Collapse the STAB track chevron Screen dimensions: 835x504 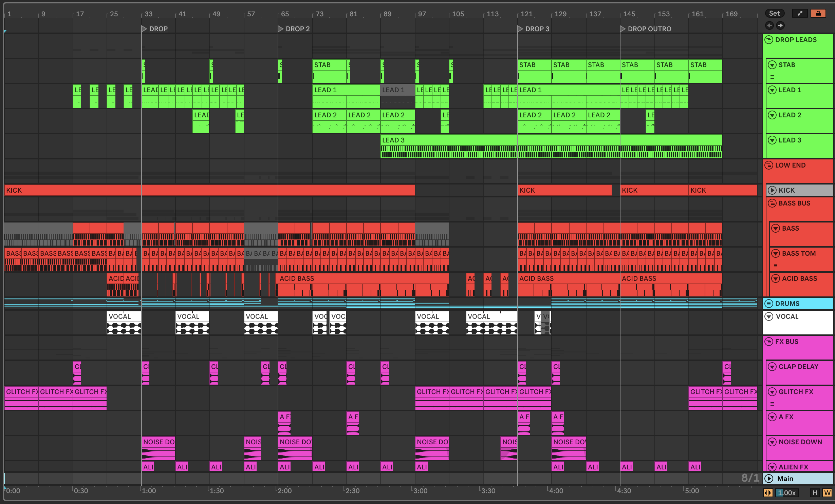click(772, 65)
